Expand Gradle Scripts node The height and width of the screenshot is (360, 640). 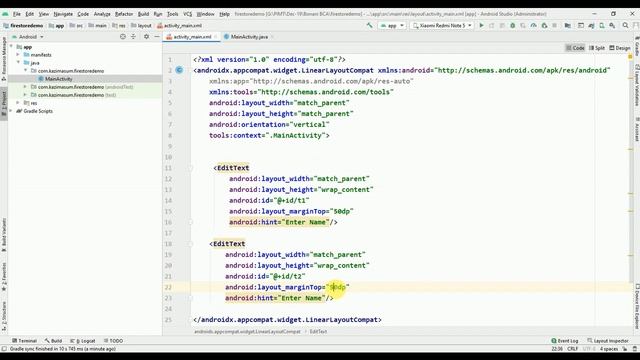tap(11, 111)
